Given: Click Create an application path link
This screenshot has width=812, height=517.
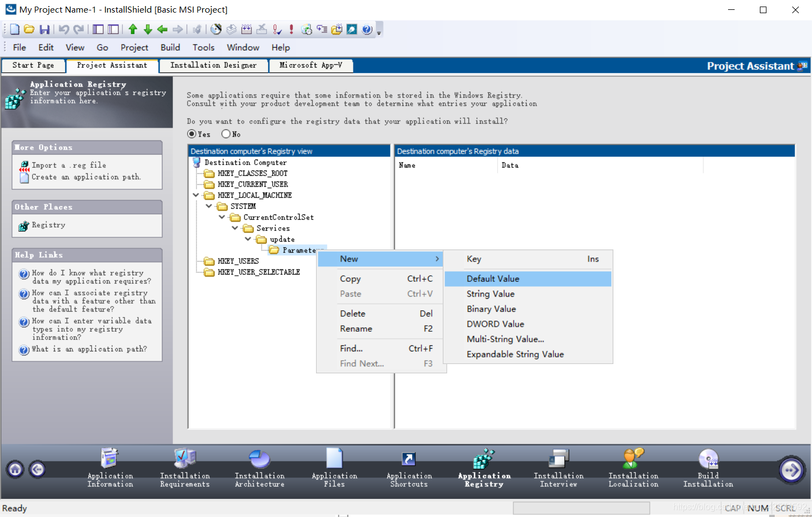Looking at the screenshot, I should (x=86, y=177).
